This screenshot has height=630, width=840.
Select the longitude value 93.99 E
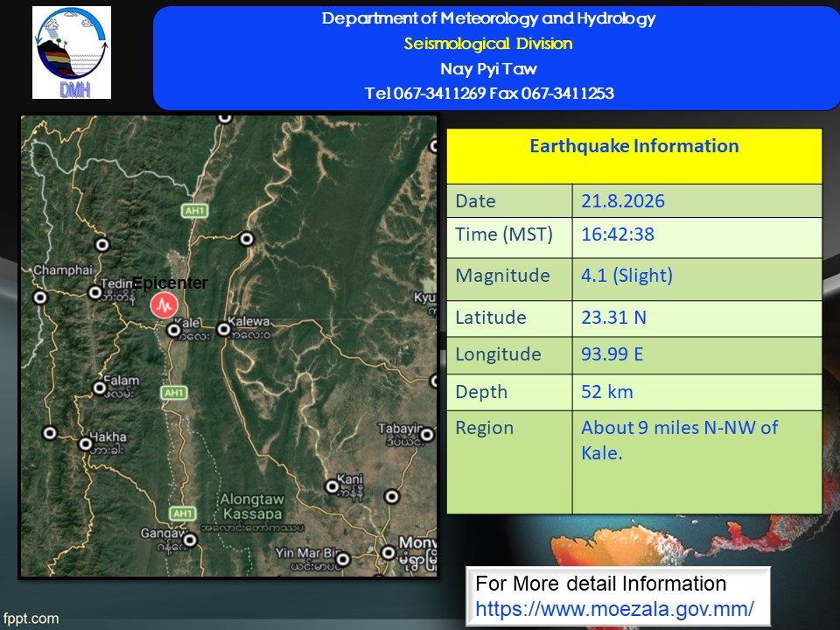tap(612, 354)
